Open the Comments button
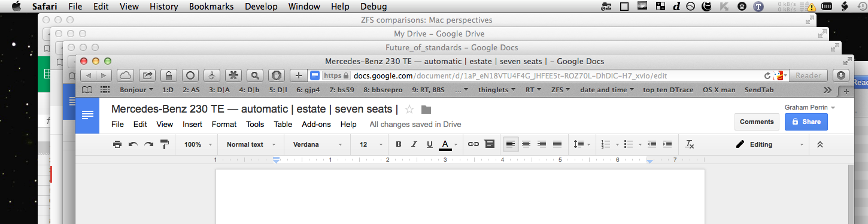The height and width of the screenshot is (224, 868). click(x=757, y=122)
